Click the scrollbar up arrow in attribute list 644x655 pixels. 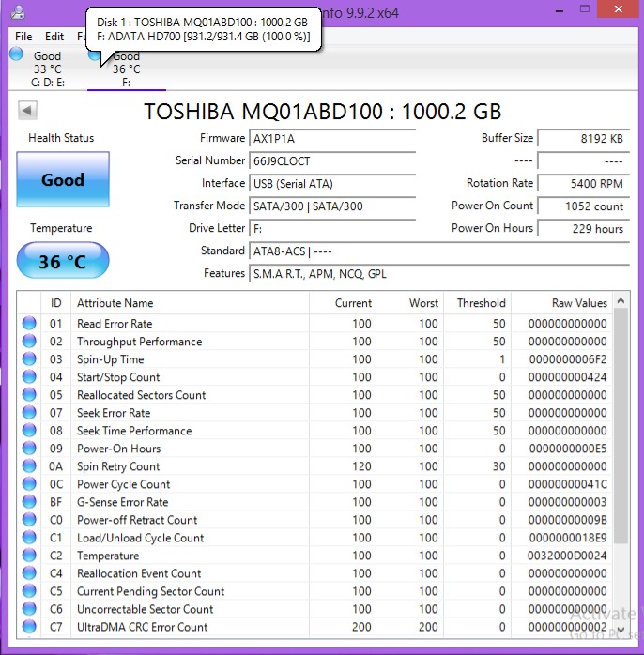(621, 301)
